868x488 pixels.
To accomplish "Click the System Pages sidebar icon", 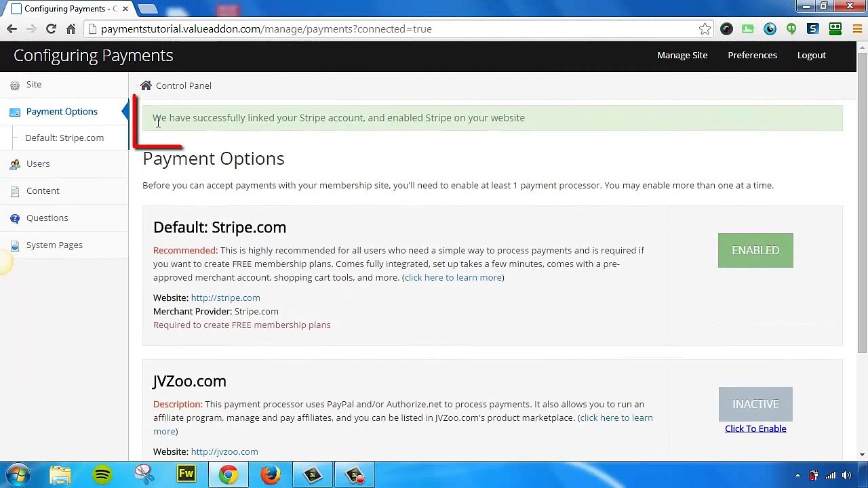I will 15,245.
